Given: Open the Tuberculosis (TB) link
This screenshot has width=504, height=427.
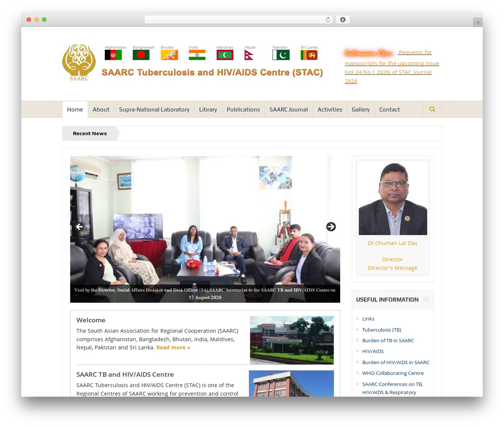Looking at the screenshot, I should click(382, 330).
